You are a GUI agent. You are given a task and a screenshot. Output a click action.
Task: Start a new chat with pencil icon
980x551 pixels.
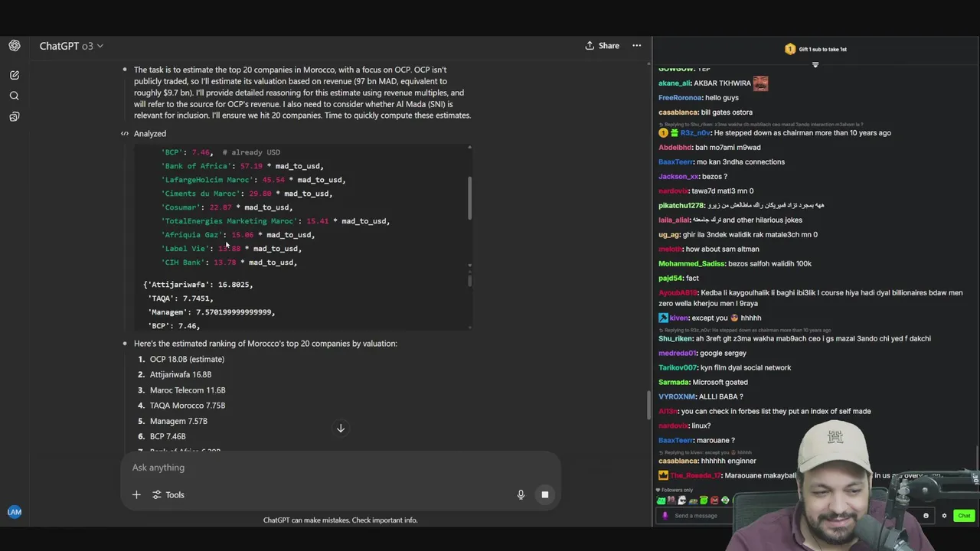pos(15,75)
